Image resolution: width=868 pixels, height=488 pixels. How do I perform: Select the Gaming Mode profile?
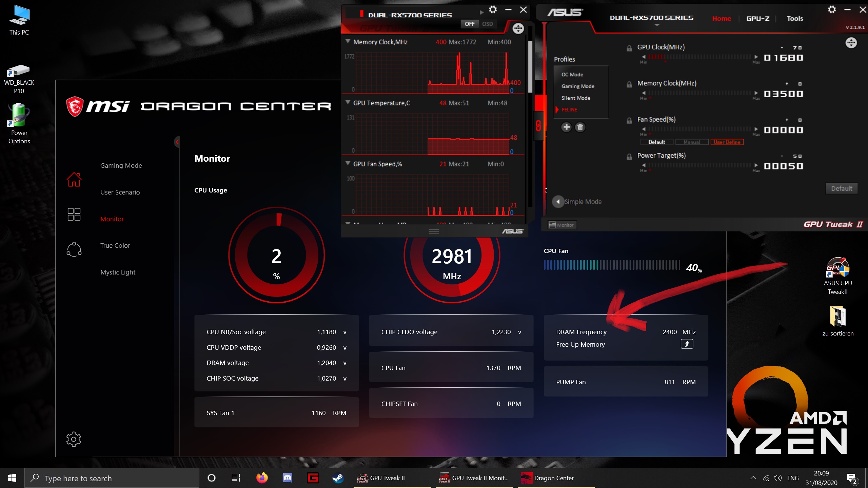578,86
